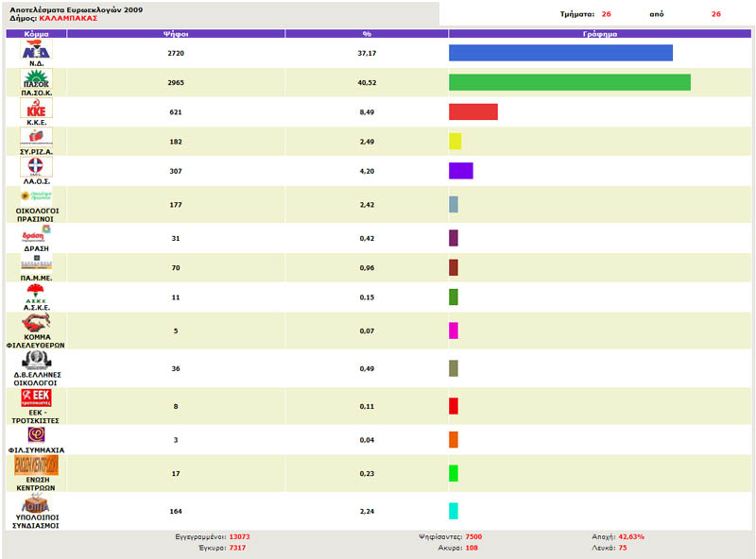Click the abstention percentage 42,63%
This screenshot has width=756, height=559.
(631, 536)
